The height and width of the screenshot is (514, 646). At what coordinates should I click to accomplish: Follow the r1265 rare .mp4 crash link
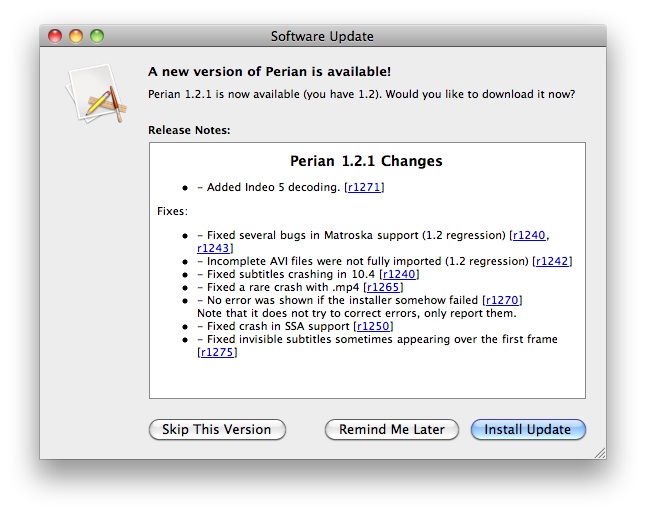pyautogui.click(x=383, y=287)
